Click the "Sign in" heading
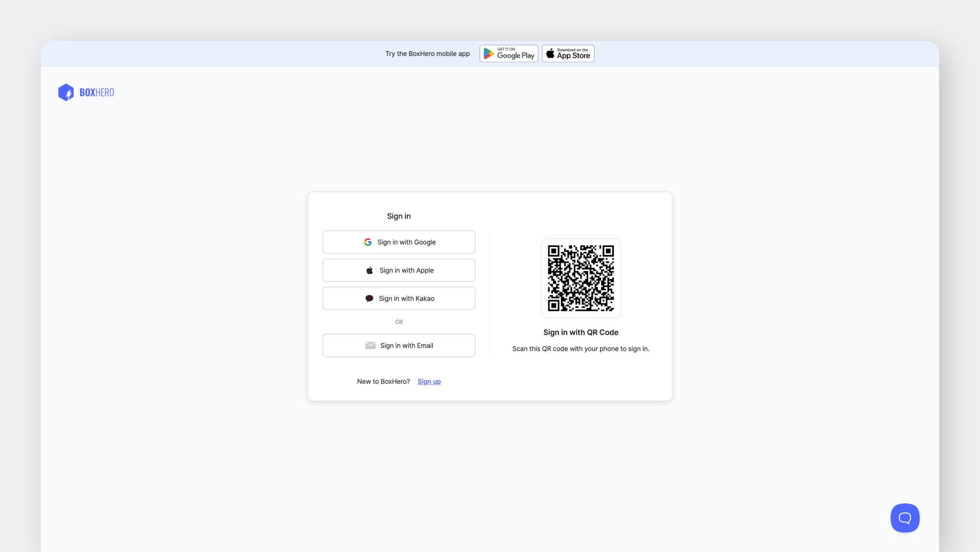 (399, 216)
